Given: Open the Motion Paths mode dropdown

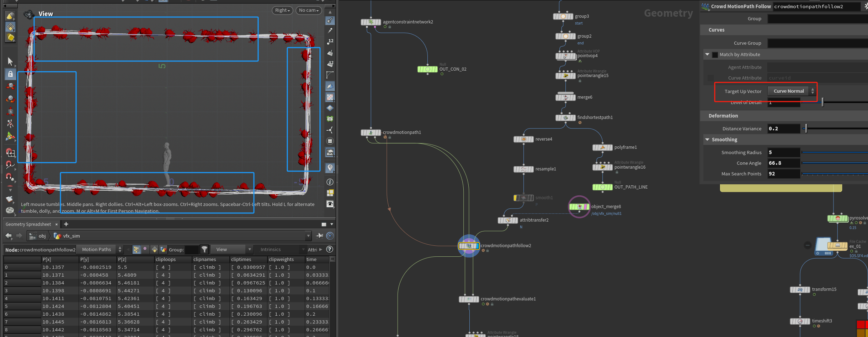Looking at the screenshot, I should pyautogui.click(x=101, y=250).
